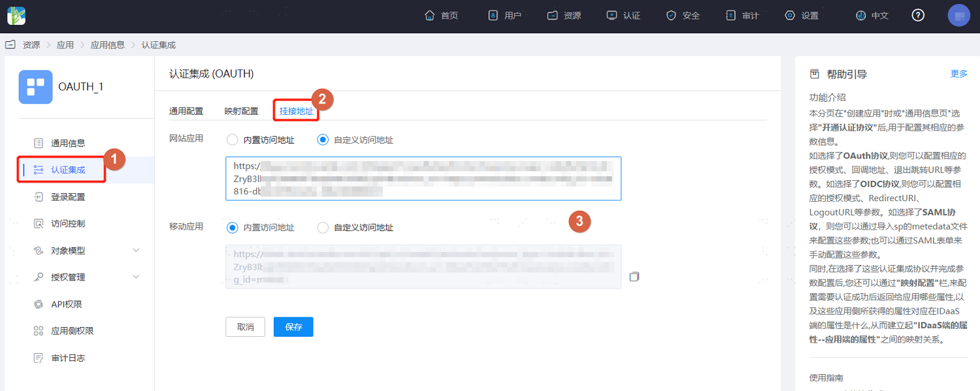This screenshot has height=391, width=980.
Task: Select 内置访问地址 radio for 网站应用
Action: pos(232,140)
